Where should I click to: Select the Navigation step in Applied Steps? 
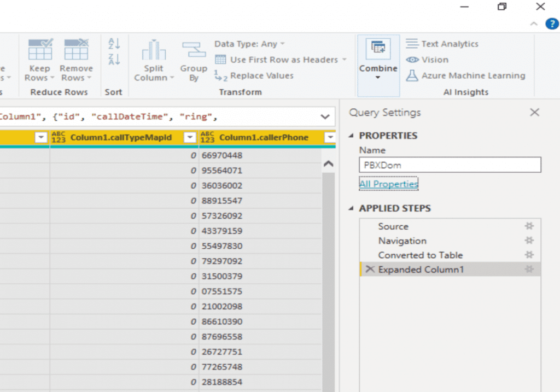pyautogui.click(x=402, y=241)
